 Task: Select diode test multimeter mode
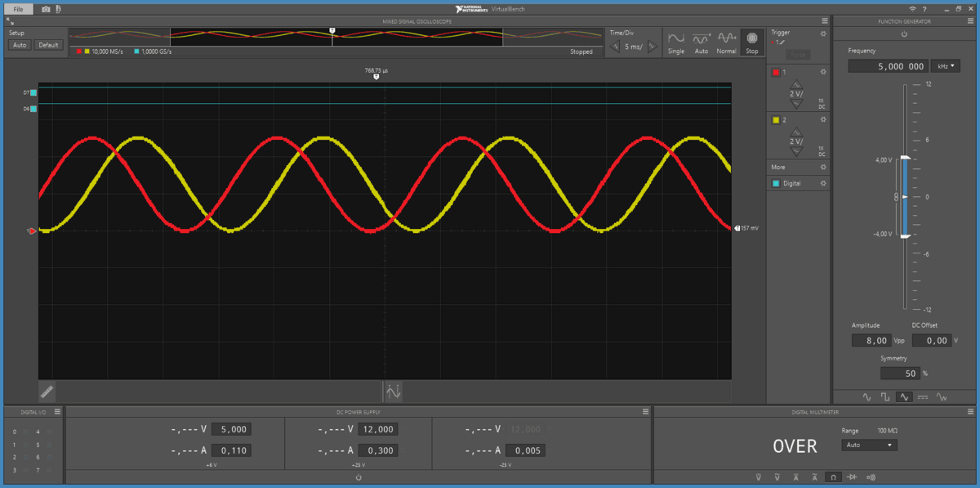coord(852,477)
